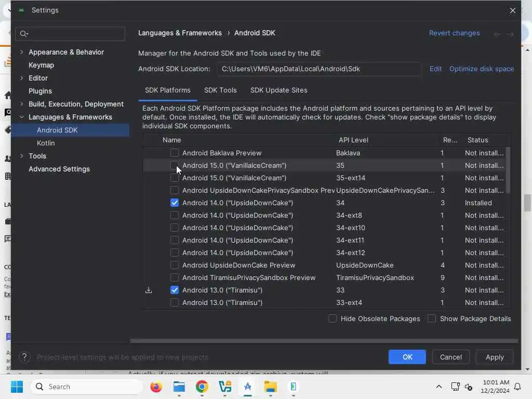Click the Windows taskbar Search box
The height and width of the screenshot is (399, 532).
tap(87, 387)
